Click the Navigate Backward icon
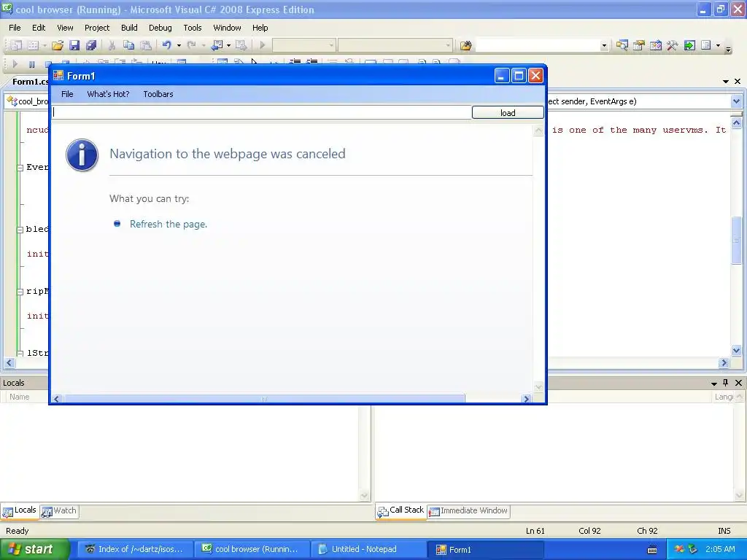Screen dimensions: 747x560 coord(217,45)
